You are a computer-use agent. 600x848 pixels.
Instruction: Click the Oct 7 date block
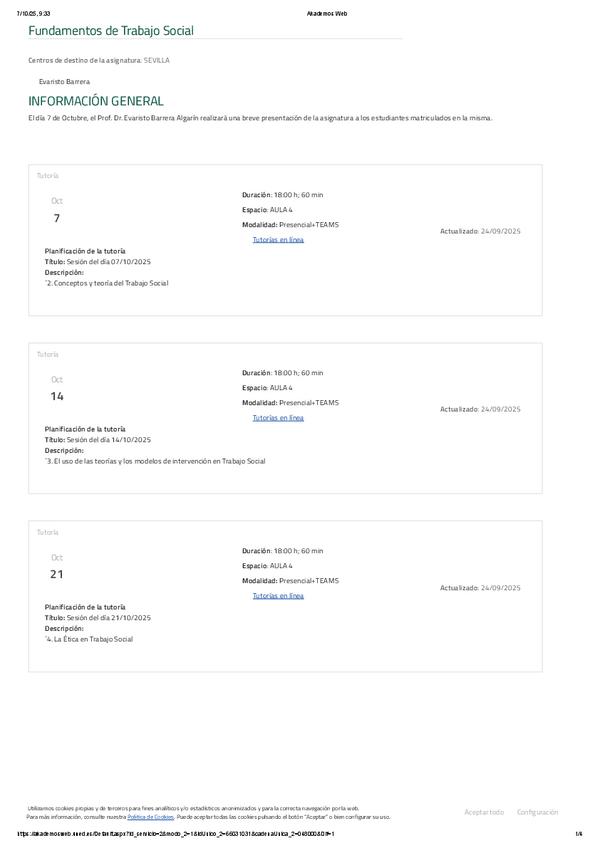(x=57, y=211)
